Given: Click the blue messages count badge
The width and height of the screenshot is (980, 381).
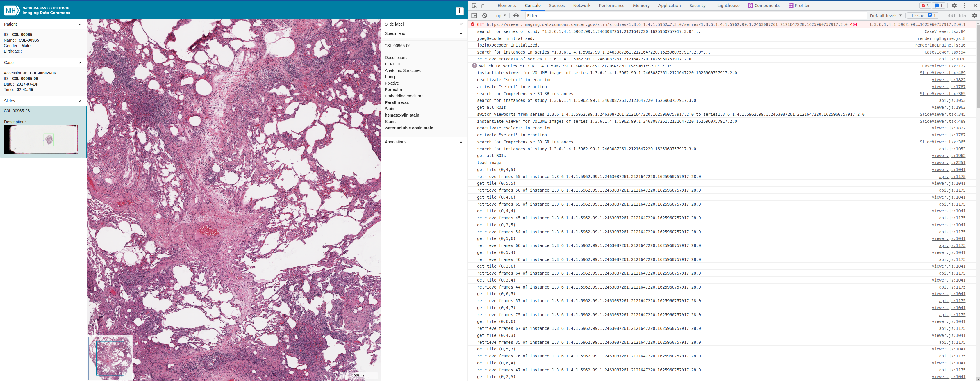Looking at the screenshot, I should click(x=938, y=6).
